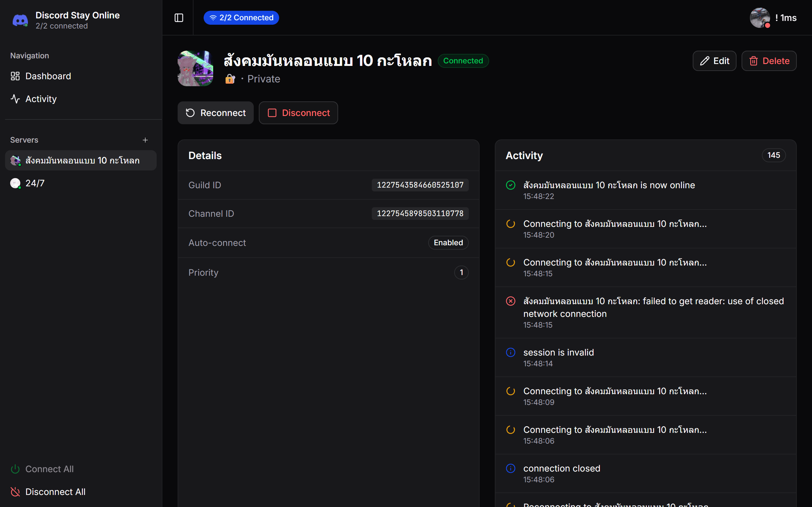Screen dimensions: 812x507
Task: Click the Discord Stay Online logo icon
Action: coord(20,20)
